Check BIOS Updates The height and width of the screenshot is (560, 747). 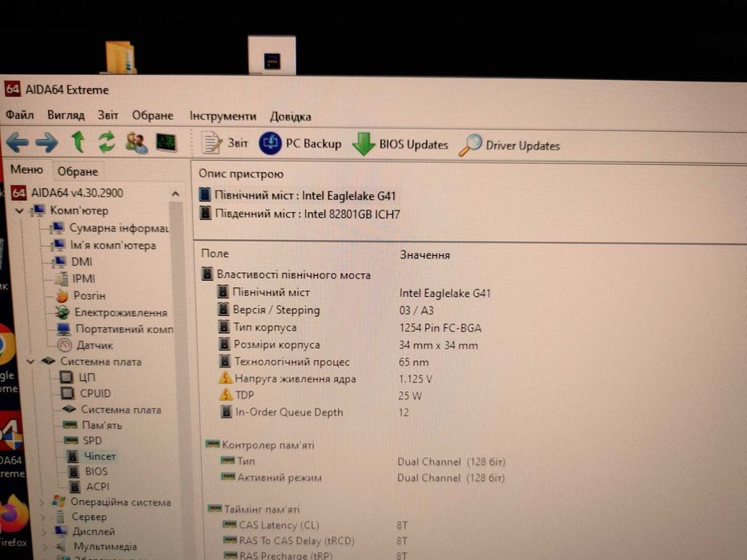coord(400,144)
